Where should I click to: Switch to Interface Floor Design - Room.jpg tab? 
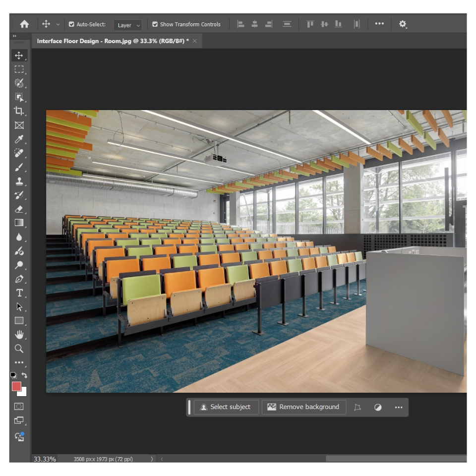tap(113, 41)
